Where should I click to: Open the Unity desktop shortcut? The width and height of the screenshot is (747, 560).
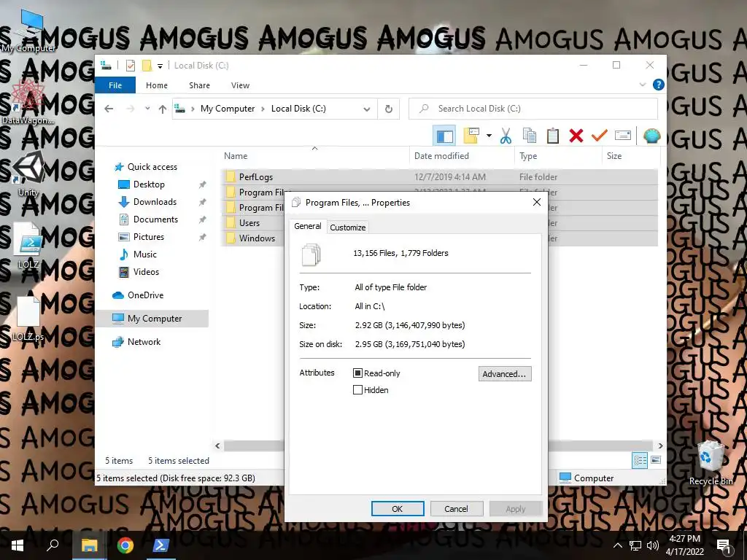[28, 174]
